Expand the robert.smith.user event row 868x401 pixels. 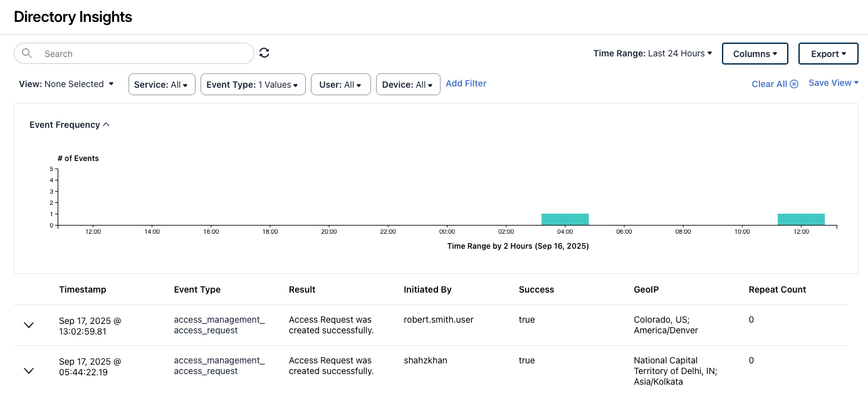(28, 325)
